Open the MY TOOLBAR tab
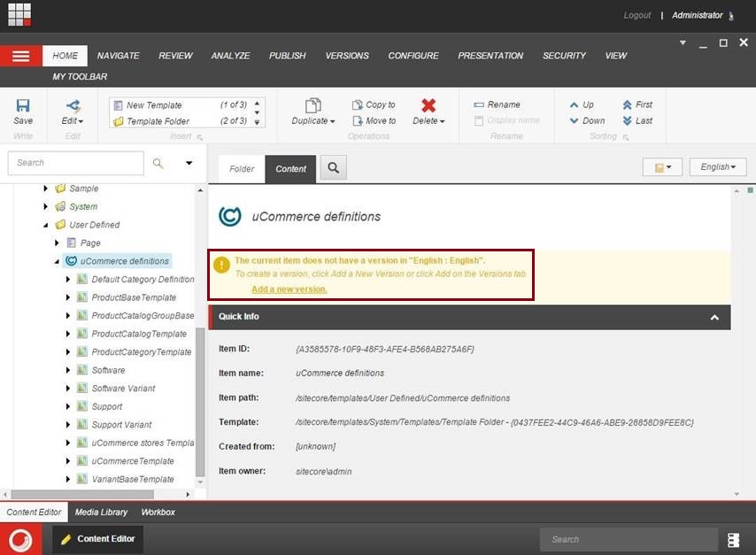The width and height of the screenshot is (756, 555). (80, 77)
